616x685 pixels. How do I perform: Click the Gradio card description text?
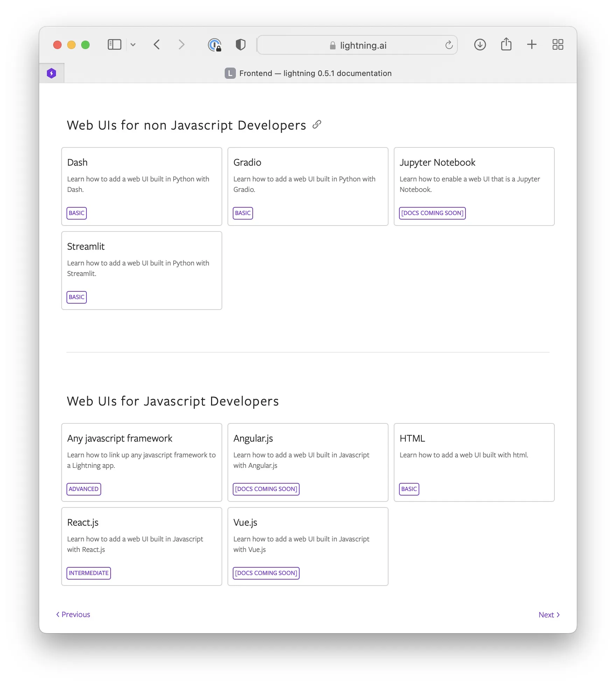(x=304, y=184)
